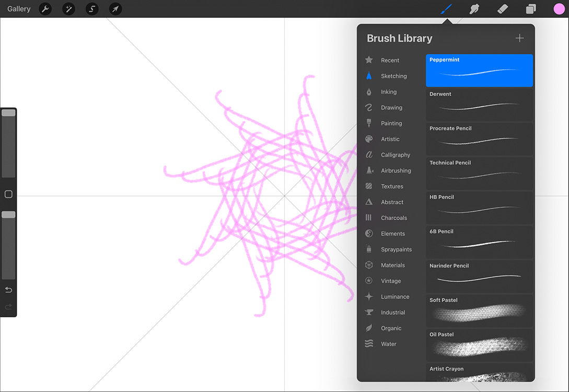Undo the last stroke
The image size is (569, 392).
(x=8, y=289)
